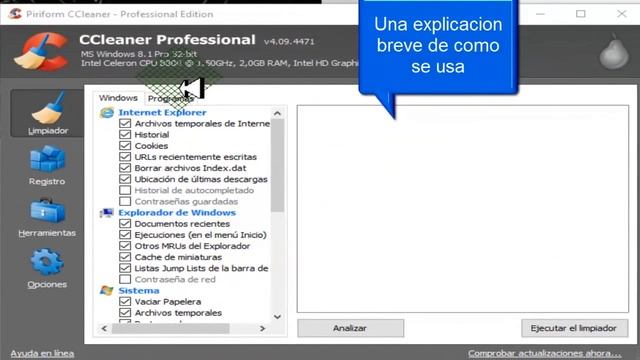Open the Ayuda en línea link
Image resolution: width=640 pixels, height=360 pixels.
click(42, 353)
